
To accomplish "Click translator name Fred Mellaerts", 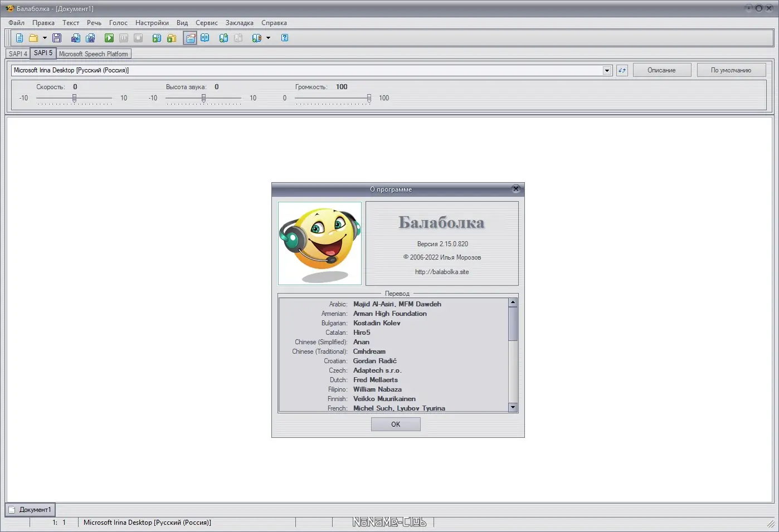I will (x=376, y=380).
